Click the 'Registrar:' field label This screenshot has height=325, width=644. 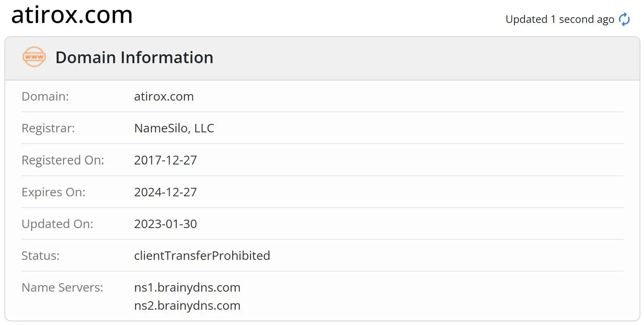[48, 128]
